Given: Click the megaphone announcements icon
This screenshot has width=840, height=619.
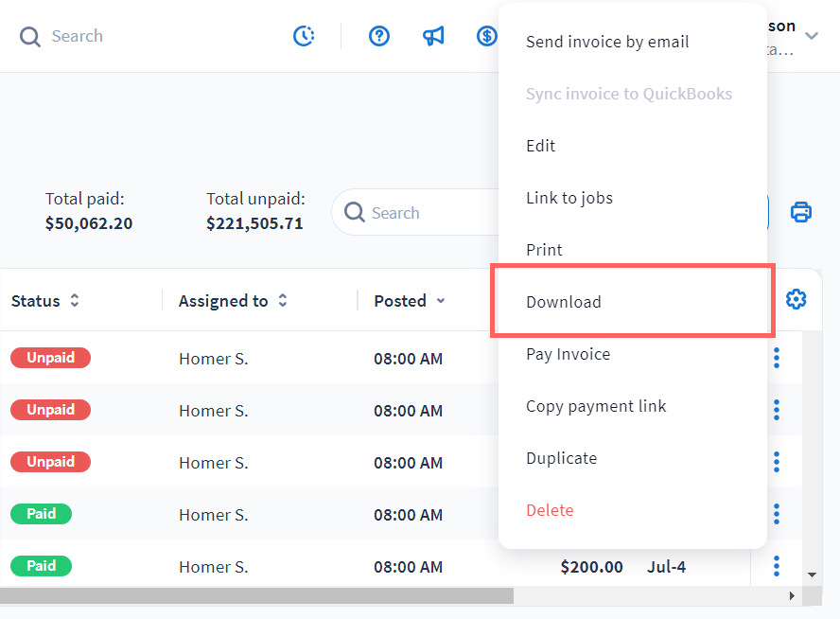Looking at the screenshot, I should pos(433,36).
